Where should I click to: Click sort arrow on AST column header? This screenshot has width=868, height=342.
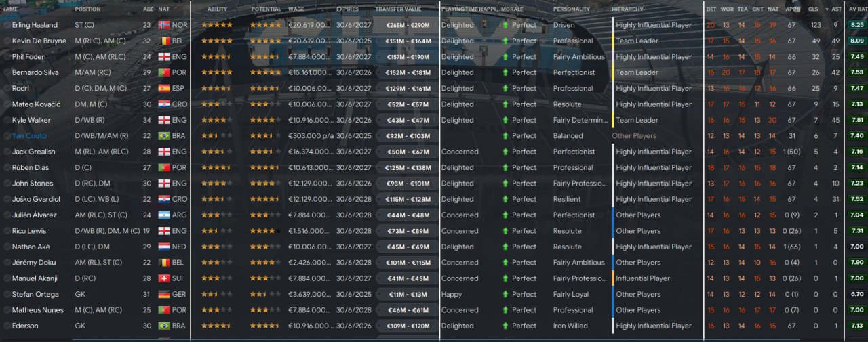[x=828, y=9]
